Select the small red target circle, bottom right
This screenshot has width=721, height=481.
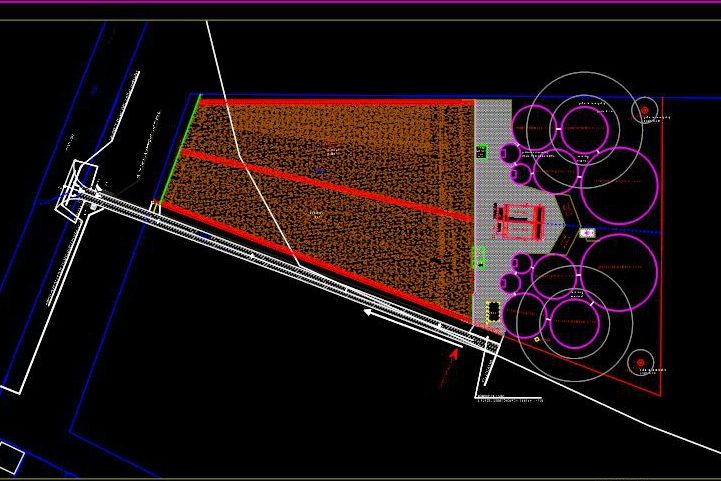pyautogui.click(x=640, y=362)
